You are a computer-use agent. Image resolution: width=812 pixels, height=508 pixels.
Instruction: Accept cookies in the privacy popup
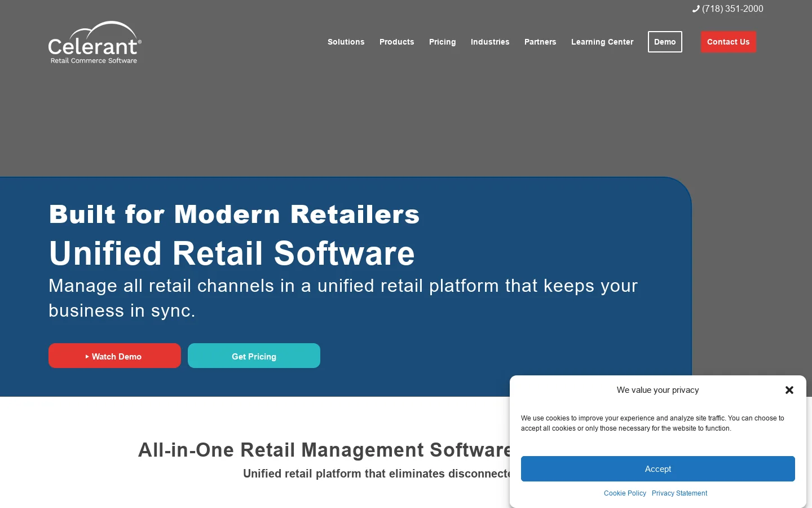coord(658,469)
